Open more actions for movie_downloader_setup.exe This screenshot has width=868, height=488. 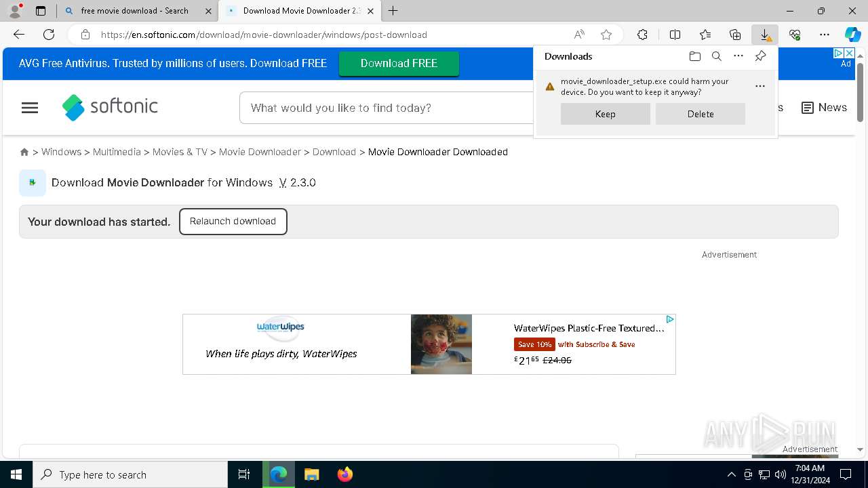[760, 86]
